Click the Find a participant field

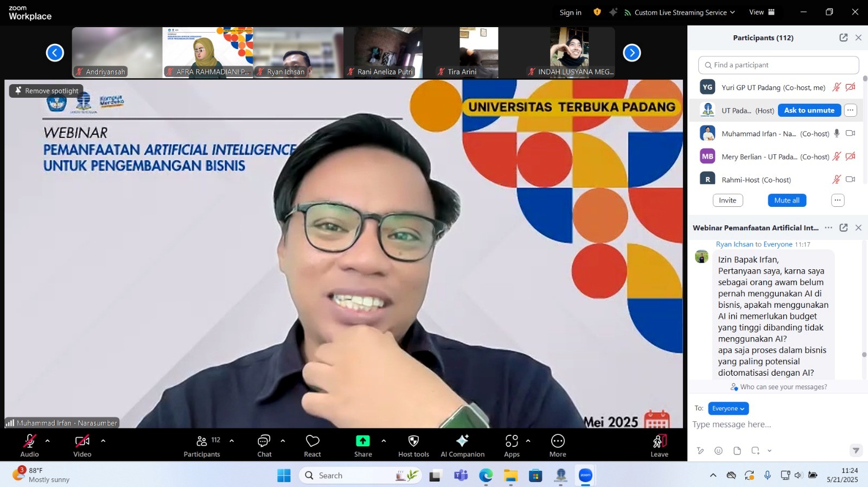pyautogui.click(x=778, y=65)
